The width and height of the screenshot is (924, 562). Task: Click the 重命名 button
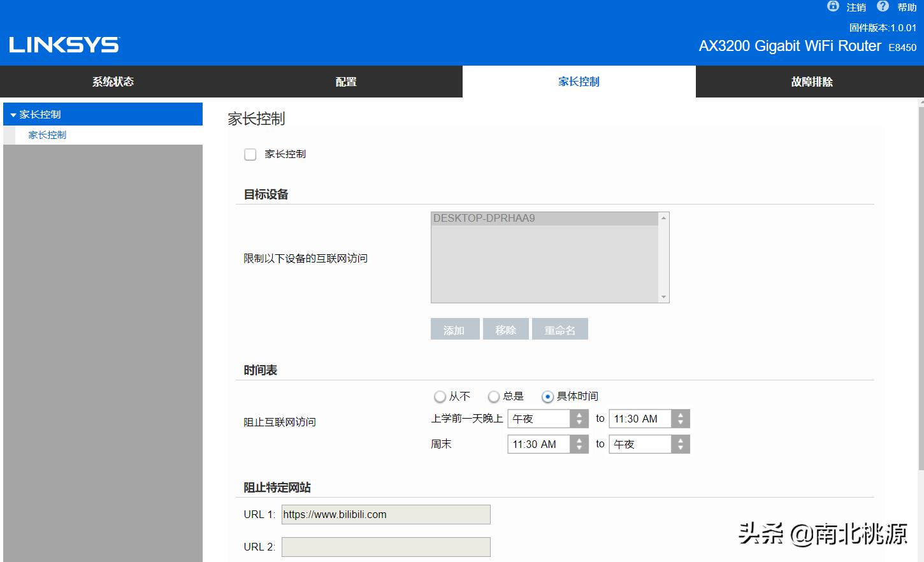click(559, 329)
